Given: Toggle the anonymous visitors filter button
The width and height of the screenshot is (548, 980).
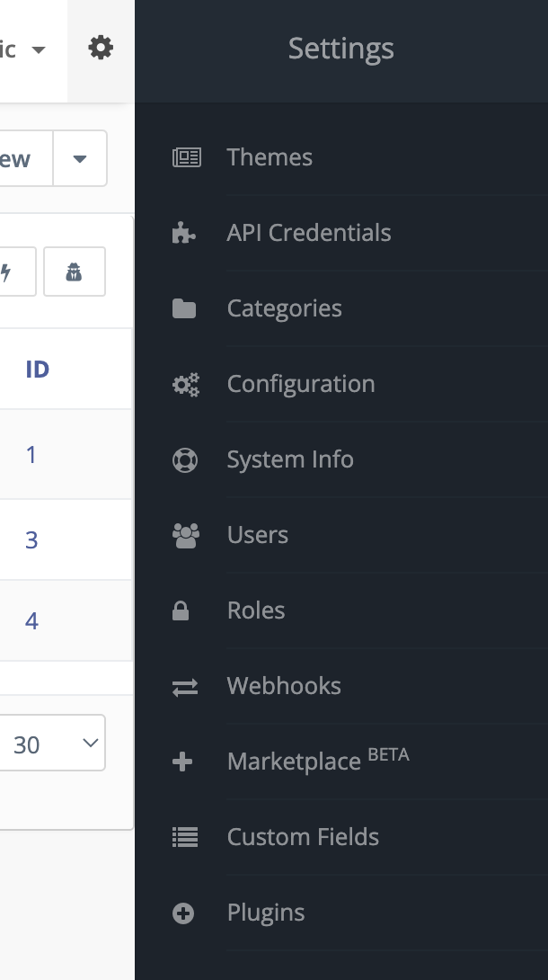Looking at the screenshot, I should pos(75,272).
